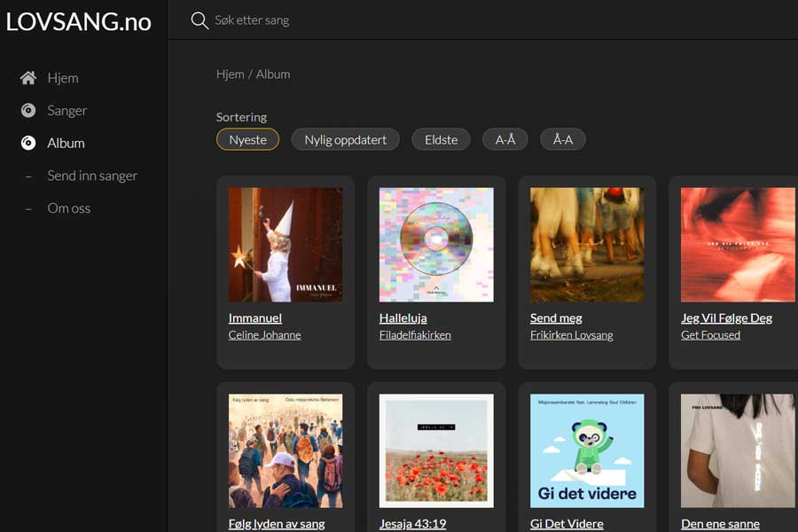The height and width of the screenshot is (532, 798).
Task: Click the Hjem house icon
Action: coord(28,78)
